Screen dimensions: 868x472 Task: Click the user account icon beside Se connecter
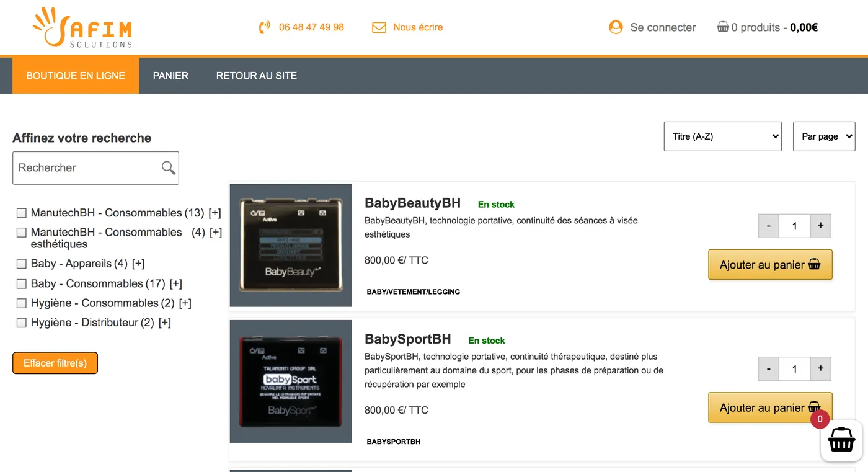(x=616, y=27)
